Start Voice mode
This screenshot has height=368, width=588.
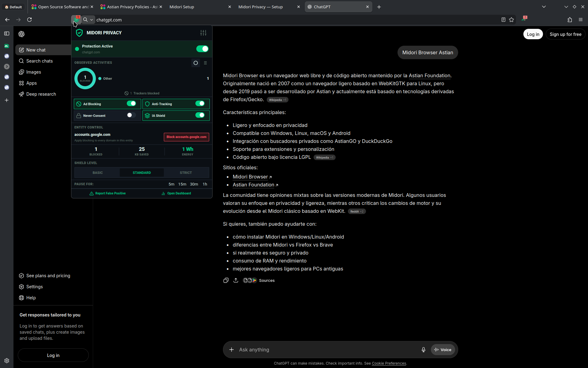click(443, 350)
